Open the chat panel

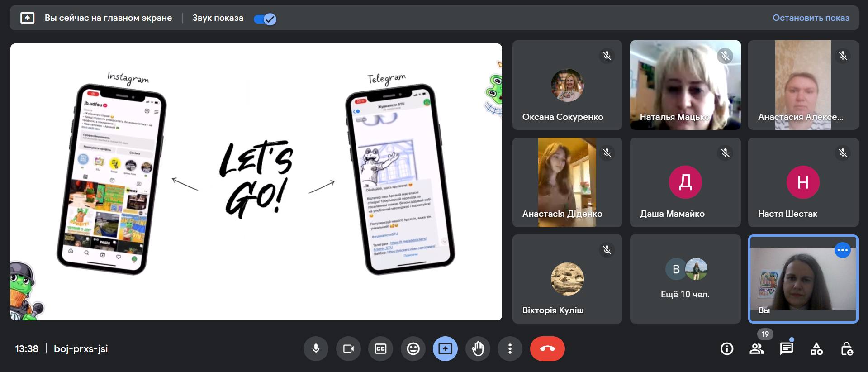pos(787,348)
